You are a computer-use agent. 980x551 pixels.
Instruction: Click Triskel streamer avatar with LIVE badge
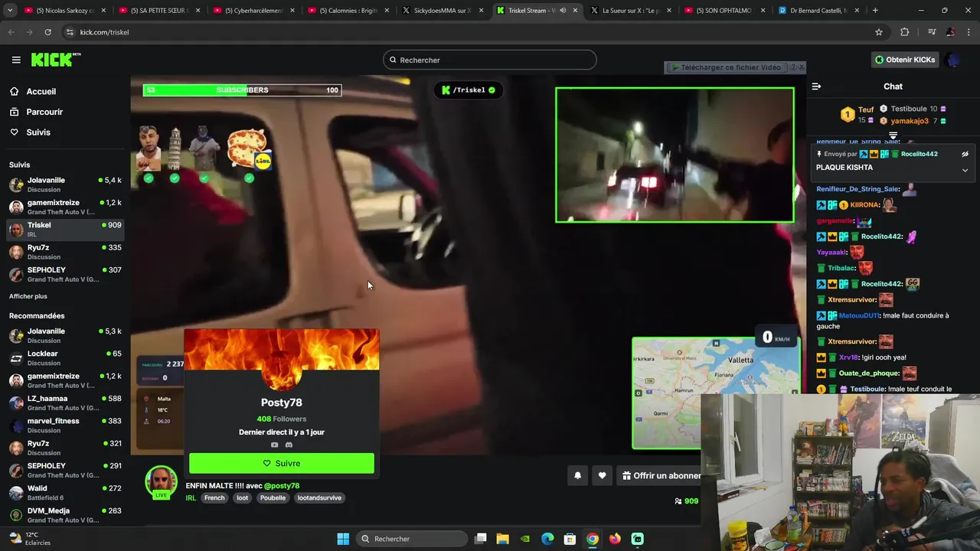pos(161,482)
